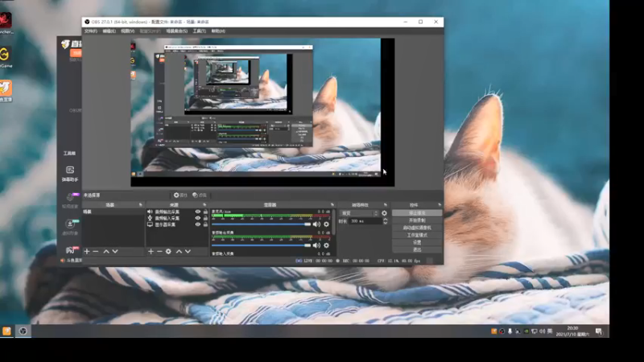
Task: Increase transition duration with up arrow
Action: pyautogui.click(x=386, y=219)
